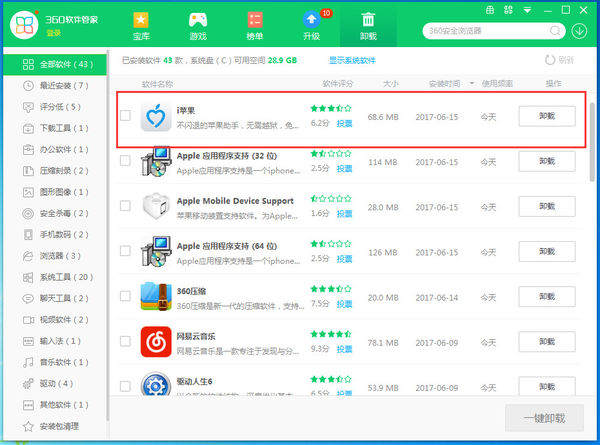Select 最近安装 (7) in sidebar

[55, 86]
